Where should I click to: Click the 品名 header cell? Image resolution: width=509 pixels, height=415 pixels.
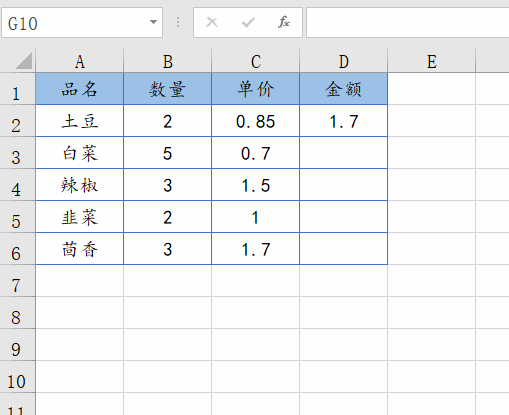click(x=80, y=89)
